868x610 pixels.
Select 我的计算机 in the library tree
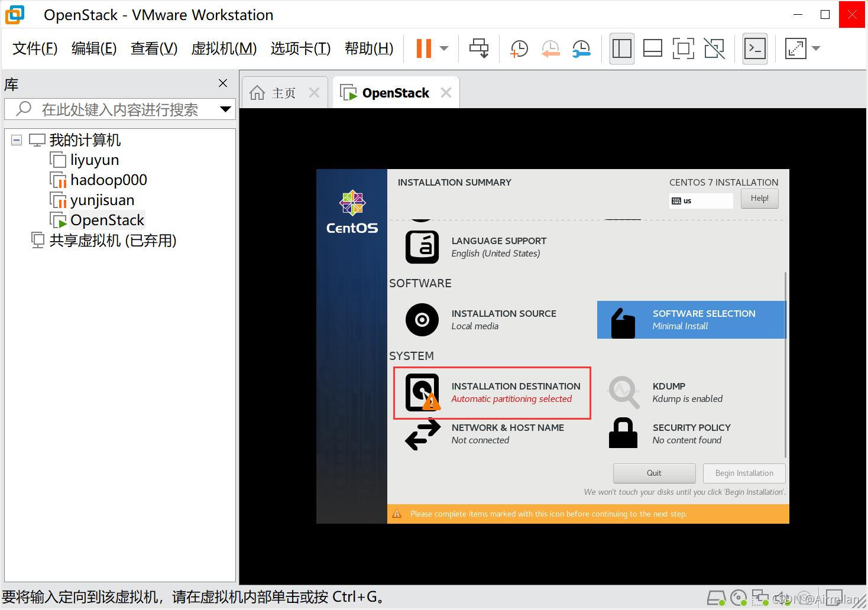click(x=85, y=140)
